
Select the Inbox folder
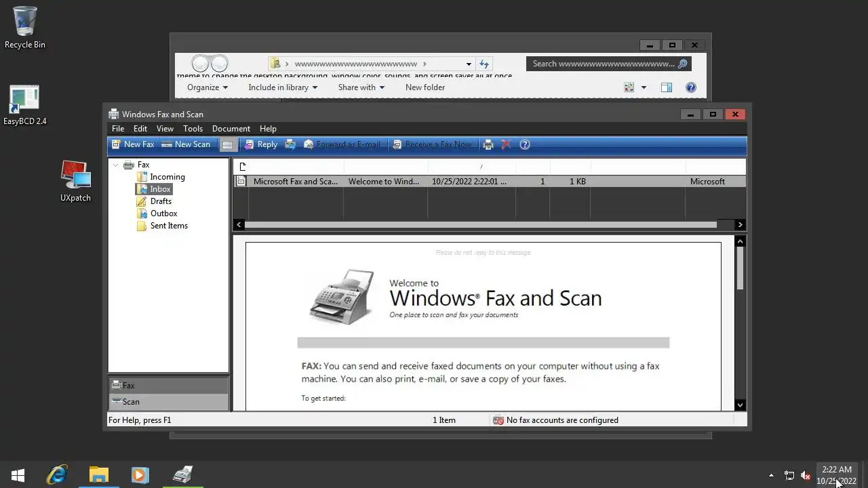160,189
